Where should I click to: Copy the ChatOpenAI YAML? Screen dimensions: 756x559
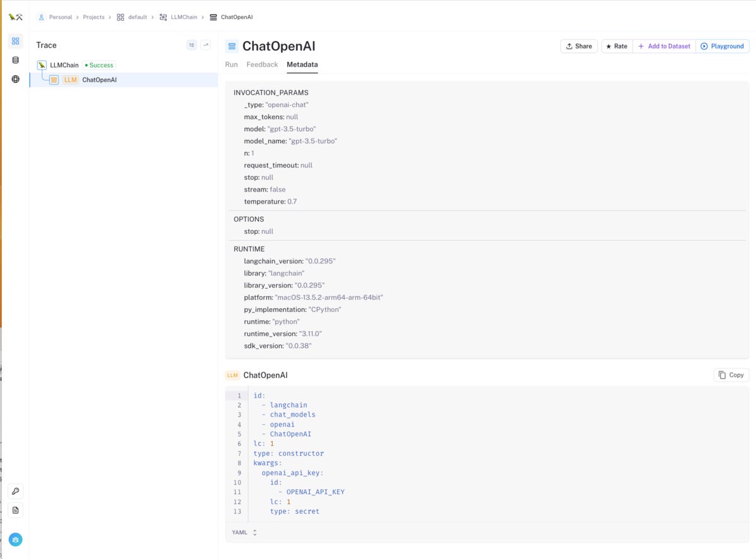(x=731, y=375)
